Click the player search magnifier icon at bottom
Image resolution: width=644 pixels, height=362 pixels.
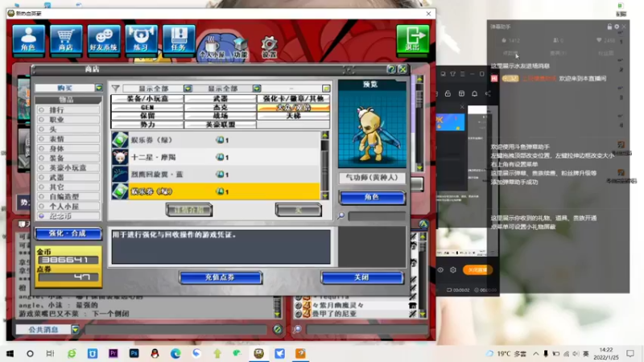(297, 329)
